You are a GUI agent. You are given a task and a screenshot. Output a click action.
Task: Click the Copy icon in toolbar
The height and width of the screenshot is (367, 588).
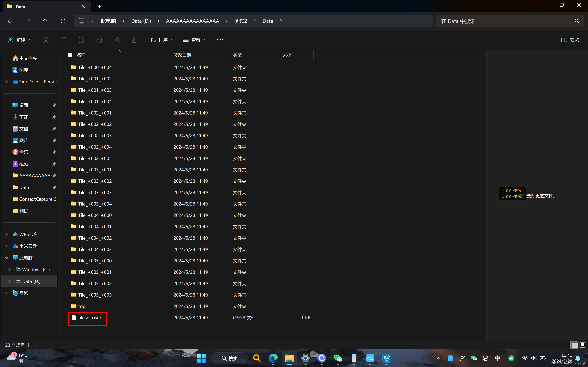[x=63, y=40]
